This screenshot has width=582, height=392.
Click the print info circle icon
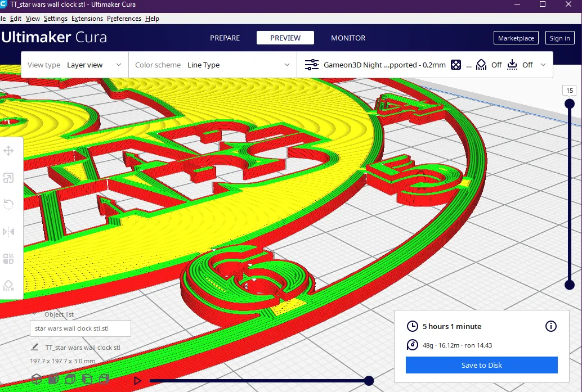(551, 326)
